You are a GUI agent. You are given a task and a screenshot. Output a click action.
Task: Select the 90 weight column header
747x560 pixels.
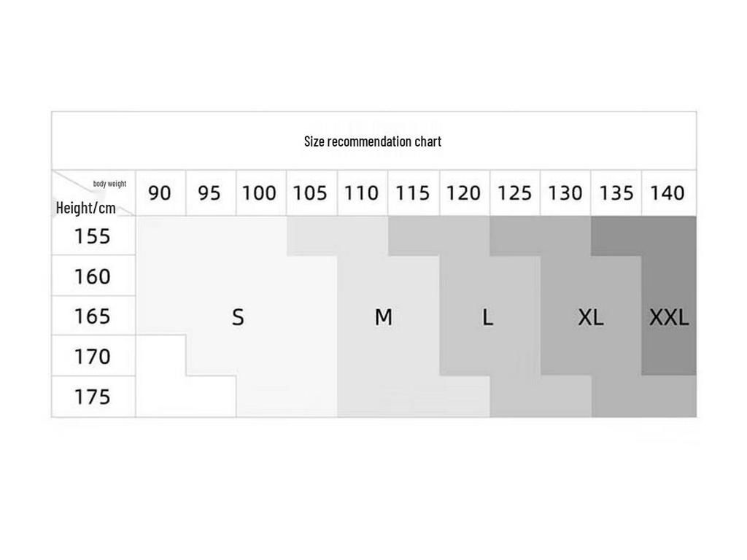160,193
